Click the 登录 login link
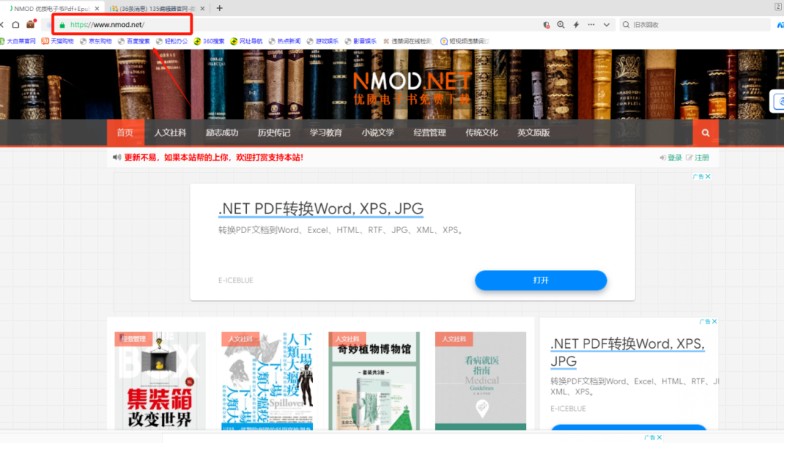Viewport: 788px width, 450px height. (675, 158)
